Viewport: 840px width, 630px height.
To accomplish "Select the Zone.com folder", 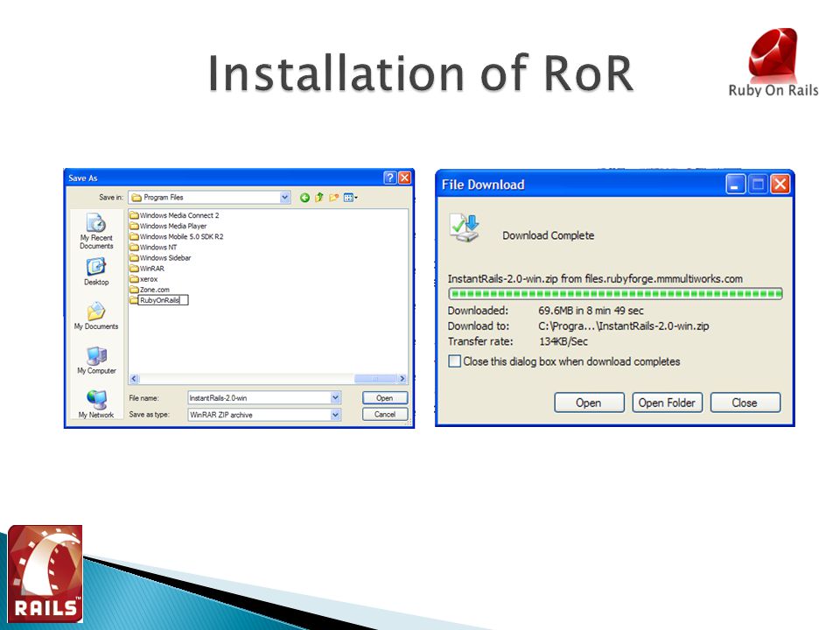I will pyautogui.click(x=150, y=290).
